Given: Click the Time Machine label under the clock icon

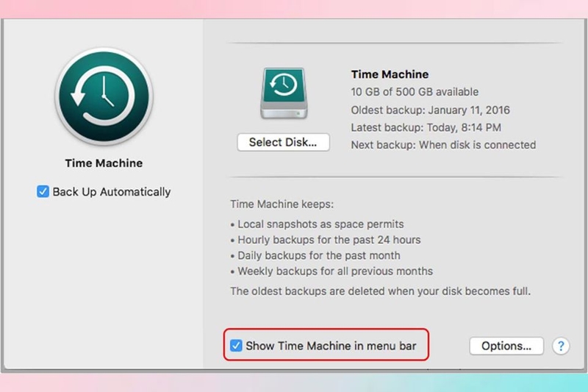Looking at the screenshot, I should click(x=104, y=163).
